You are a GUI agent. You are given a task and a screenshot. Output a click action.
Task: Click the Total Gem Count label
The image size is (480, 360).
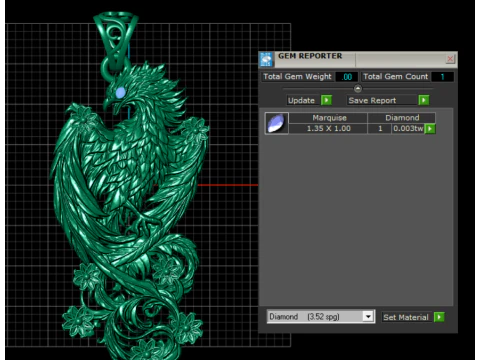395,77
